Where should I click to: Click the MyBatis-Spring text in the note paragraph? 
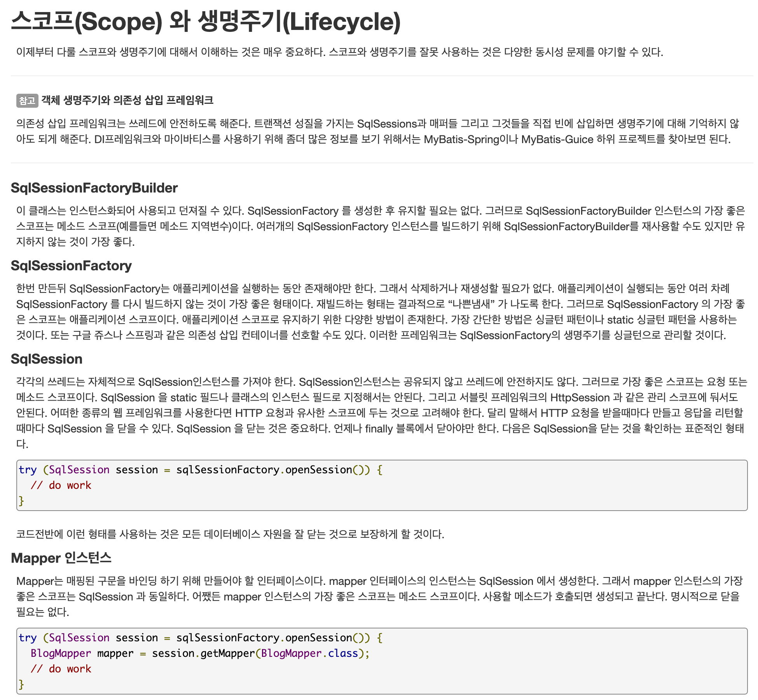coord(461,139)
